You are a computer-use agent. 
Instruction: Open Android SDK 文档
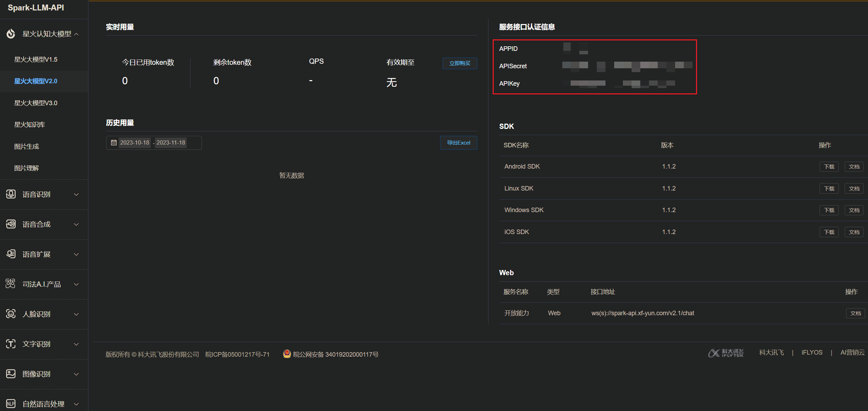(854, 166)
